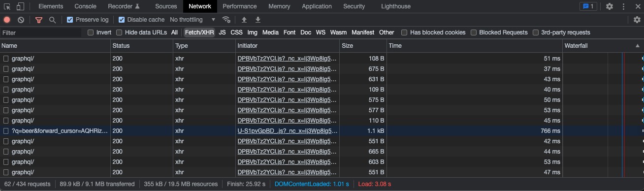Viewport: 644px width, 191px height.
Task: Open DevTools settings gear icon
Action: [x=610, y=6]
